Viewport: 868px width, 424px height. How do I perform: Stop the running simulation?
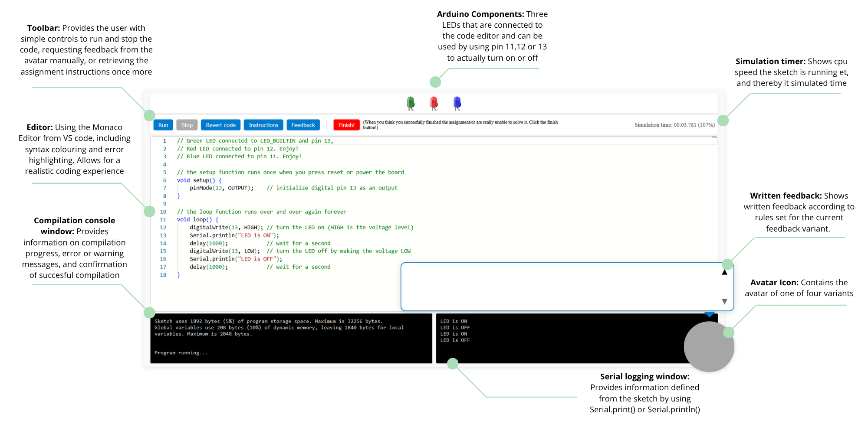click(x=187, y=125)
